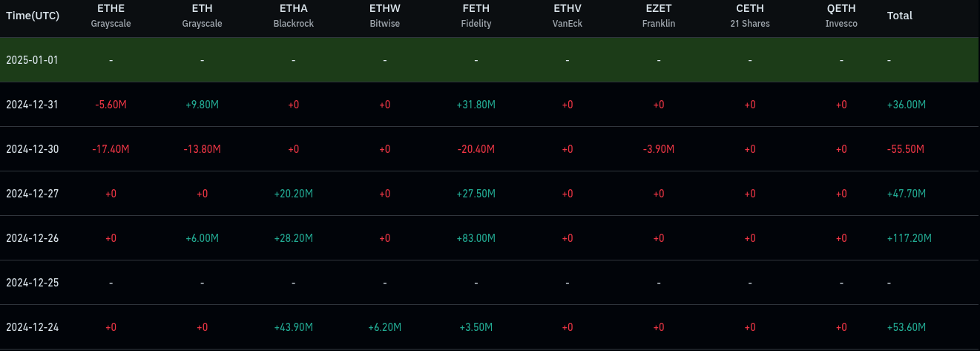Select the +43.90M Blackrock inflow cell
This screenshot has height=351, width=980.
(293, 327)
